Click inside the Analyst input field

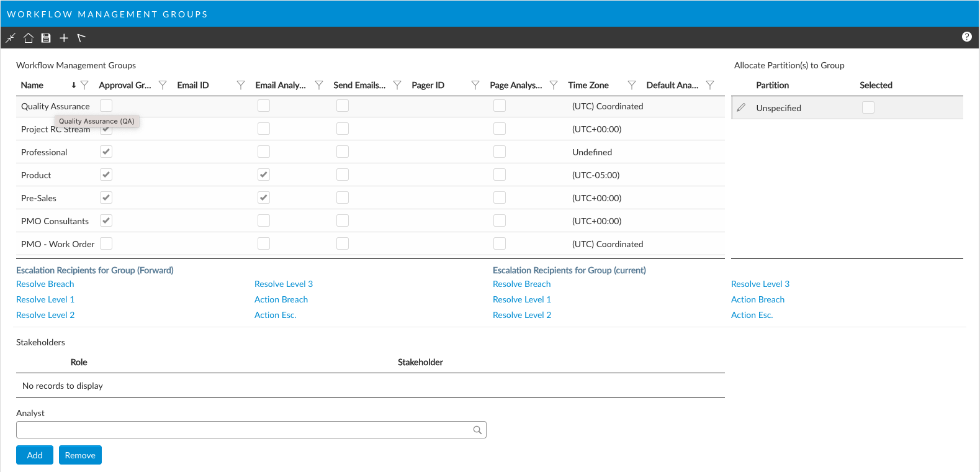[242, 430]
